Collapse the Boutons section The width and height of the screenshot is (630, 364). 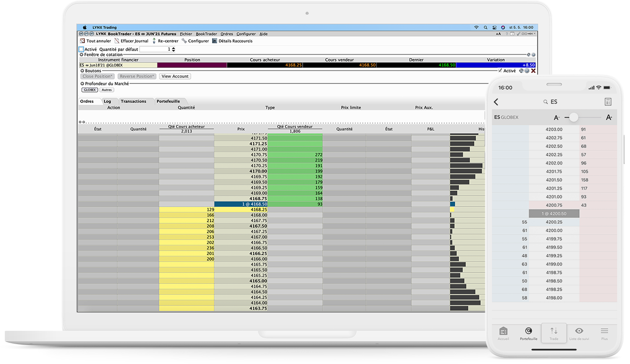tap(82, 71)
